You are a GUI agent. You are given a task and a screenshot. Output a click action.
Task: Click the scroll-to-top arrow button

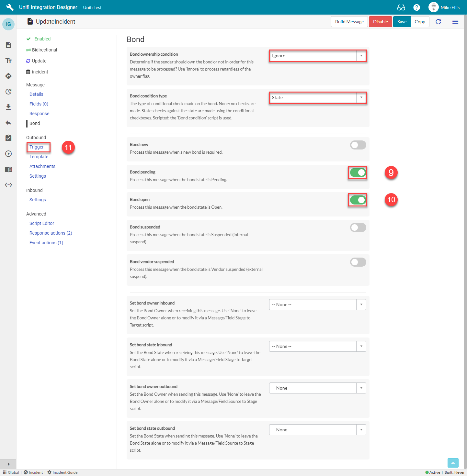(x=453, y=463)
